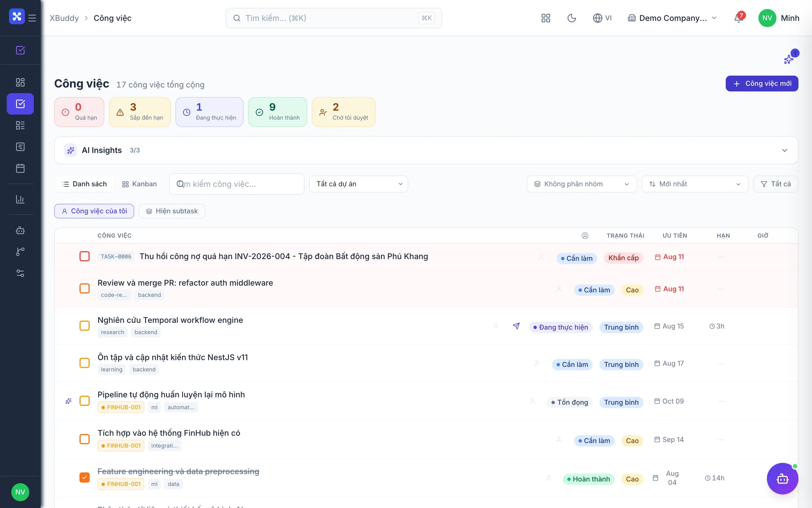This screenshot has width=812, height=508.
Task: Open the Cần làm status on TASK-0006
Action: [577, 258]
